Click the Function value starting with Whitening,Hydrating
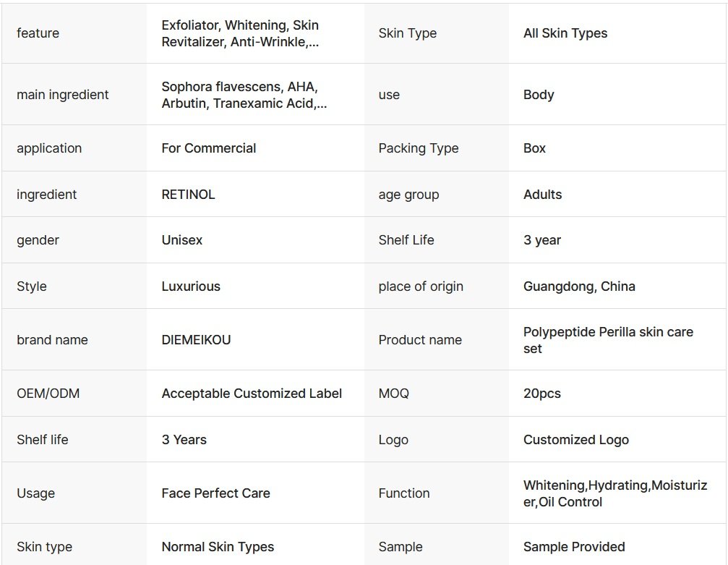Image resolution: width=728 pixels, height=565 pixels. tap(615, 493)
